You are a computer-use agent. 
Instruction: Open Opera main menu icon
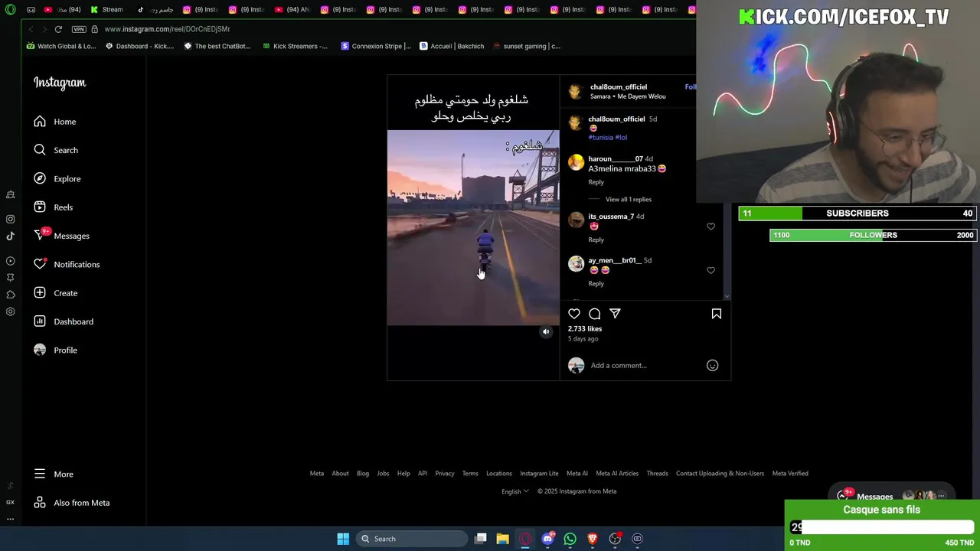[x=11, y=9]
